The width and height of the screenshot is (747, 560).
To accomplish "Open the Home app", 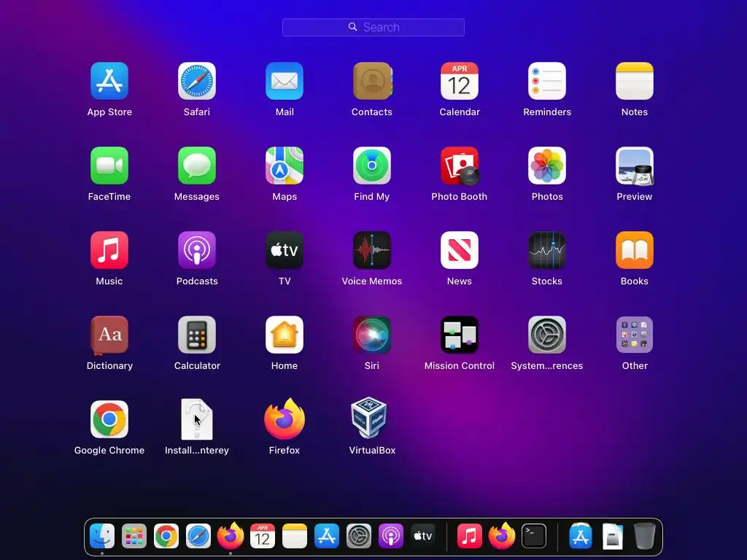I will tap(285, 335).
